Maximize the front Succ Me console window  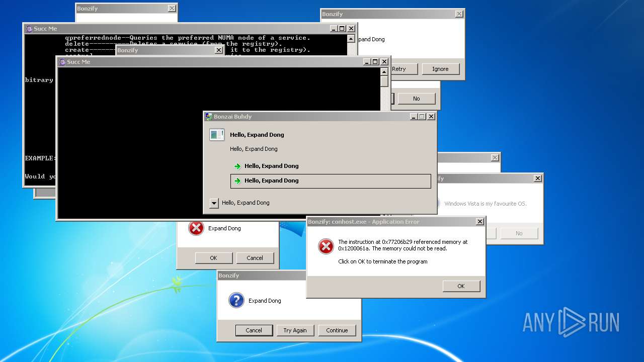tap(375, 62)
